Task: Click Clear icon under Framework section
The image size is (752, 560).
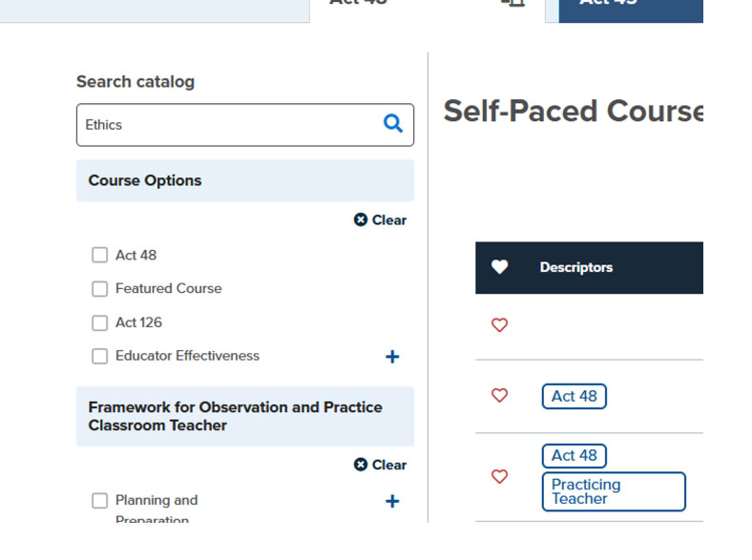Action: 361,465
